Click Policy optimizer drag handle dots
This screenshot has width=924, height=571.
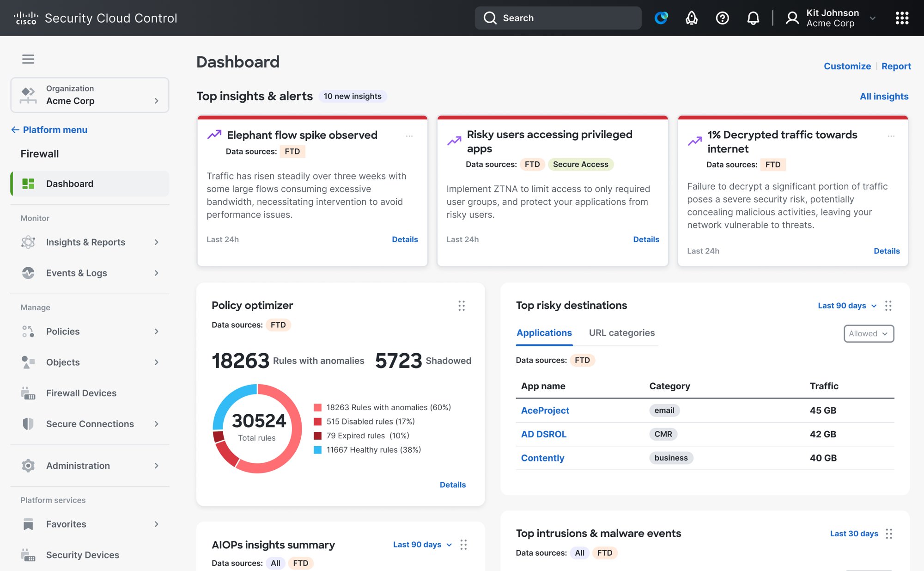(461, 306)
